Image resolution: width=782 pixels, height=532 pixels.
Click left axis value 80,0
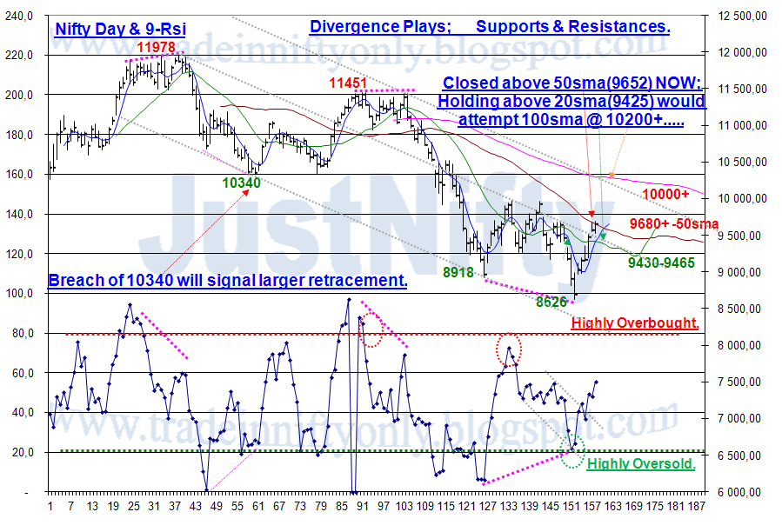23,333
